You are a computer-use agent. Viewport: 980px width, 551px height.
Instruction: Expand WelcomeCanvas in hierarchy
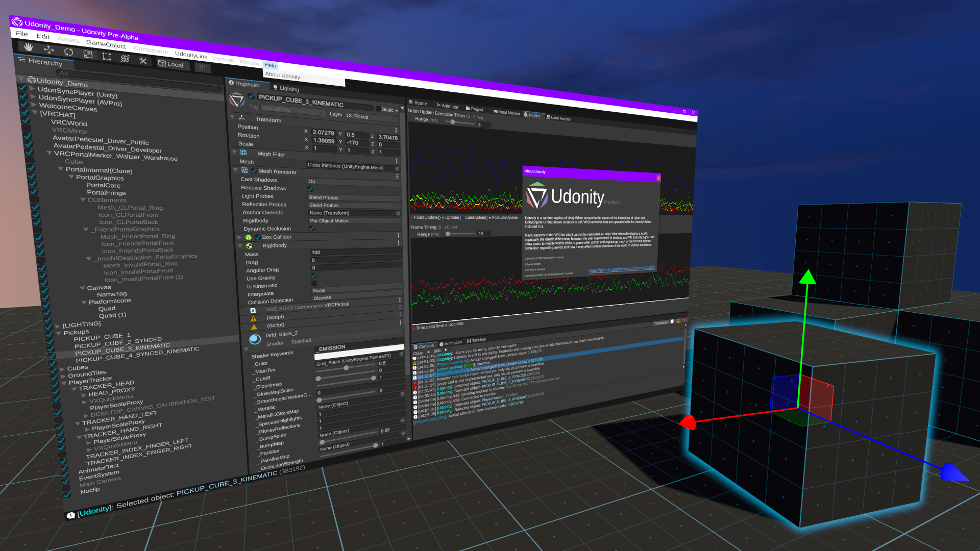pos(34,105)
